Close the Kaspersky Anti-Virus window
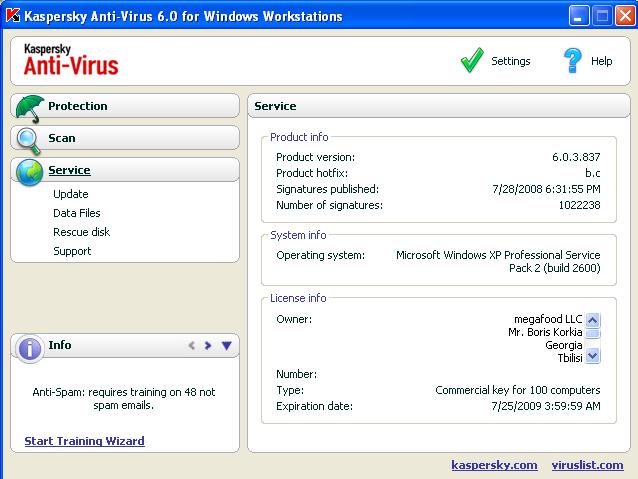Screen dimensions: 638x479 (625, 16)
